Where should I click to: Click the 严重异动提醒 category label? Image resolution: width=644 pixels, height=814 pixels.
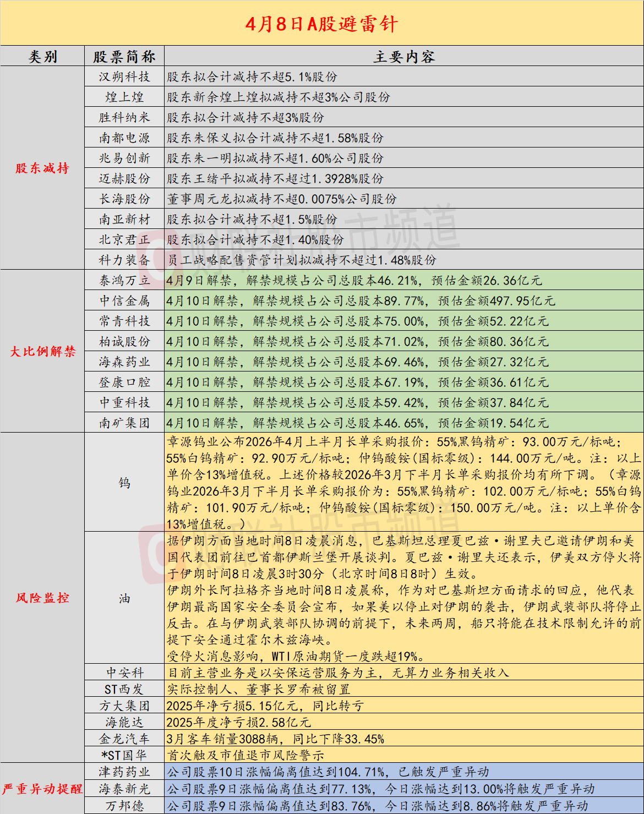tap(42, 788)
